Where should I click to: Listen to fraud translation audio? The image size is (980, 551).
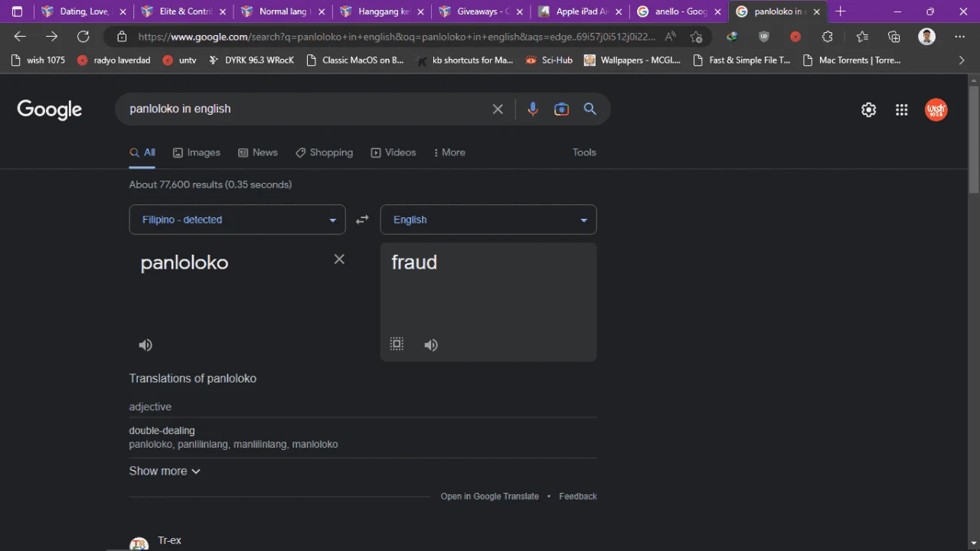tap(431, 345)
